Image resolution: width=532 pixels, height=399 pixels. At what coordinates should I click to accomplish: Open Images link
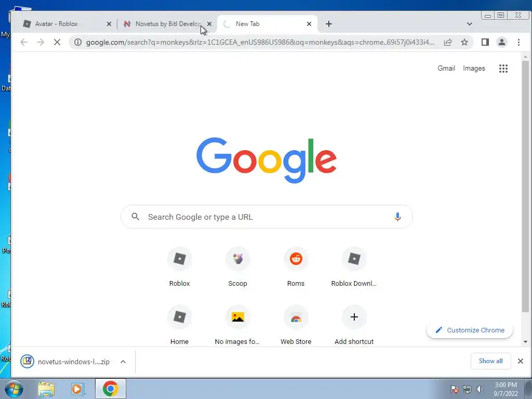pos(474,68)
